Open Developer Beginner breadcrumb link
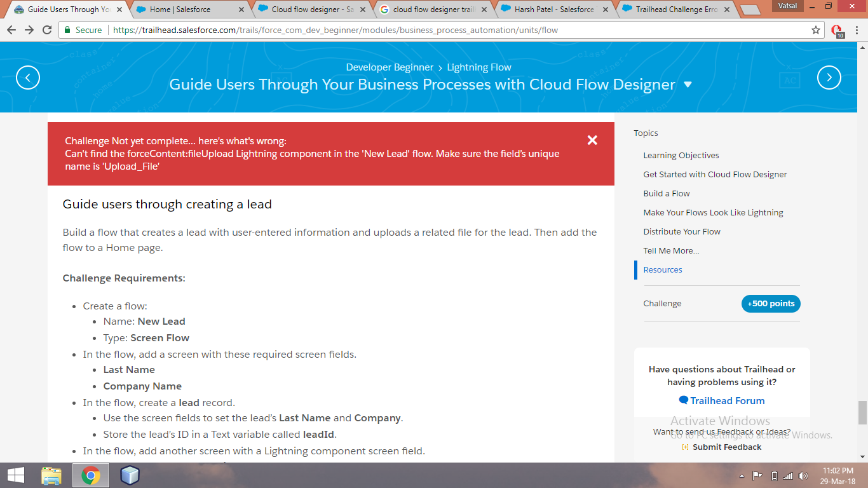 [x=390, y=67]
